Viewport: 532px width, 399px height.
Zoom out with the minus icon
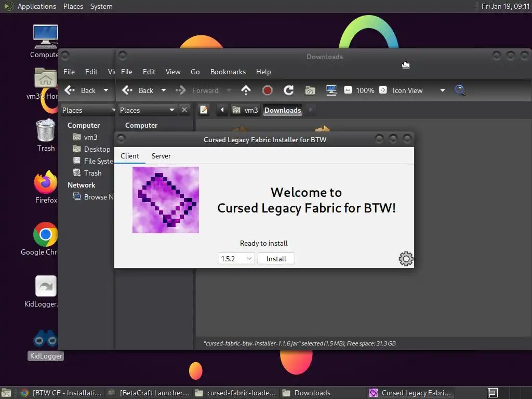pyautogui.click(x=348, y=90)
